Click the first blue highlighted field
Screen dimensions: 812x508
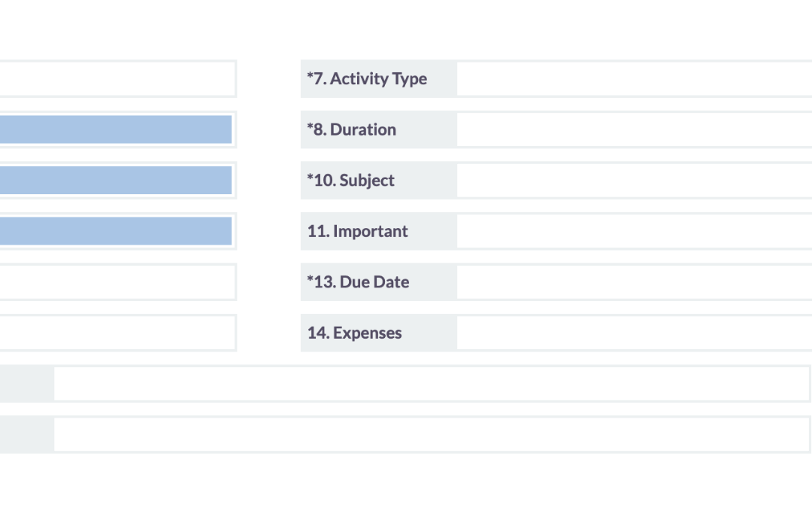pyautogui.click(x=115, y=129)
